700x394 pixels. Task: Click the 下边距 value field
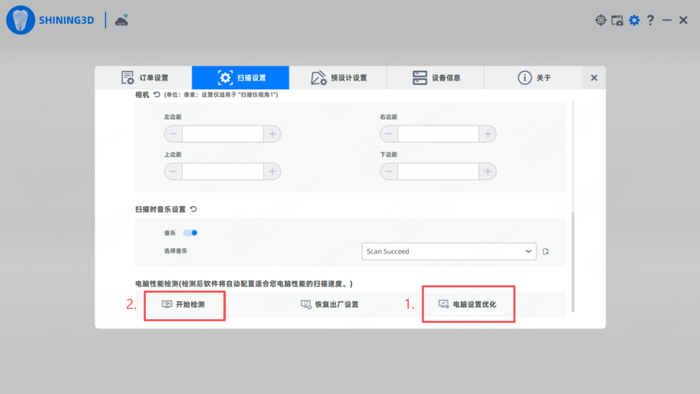point(438,171)
